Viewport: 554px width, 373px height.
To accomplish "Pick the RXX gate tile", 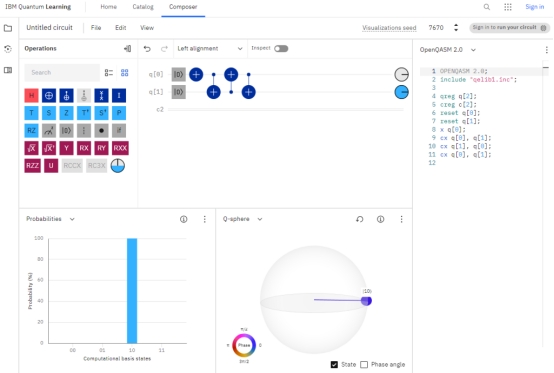I will click(x=120, y=148).
